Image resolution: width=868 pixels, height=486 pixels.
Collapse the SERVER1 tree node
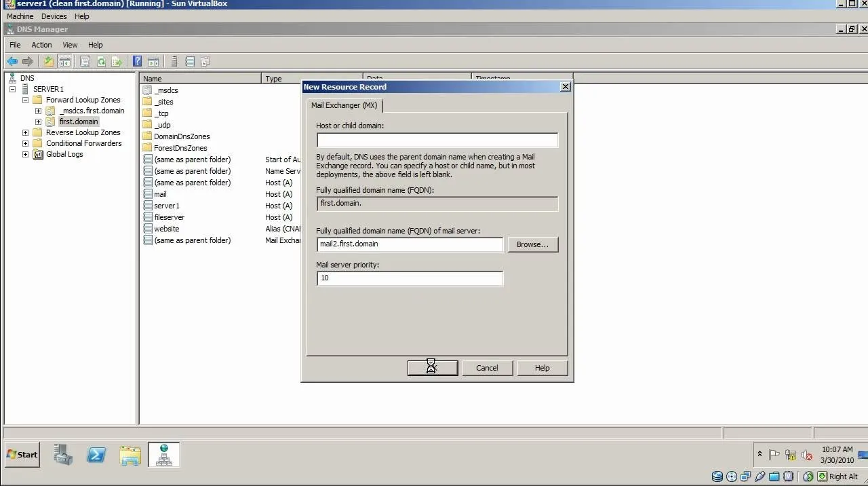point(12,89)
